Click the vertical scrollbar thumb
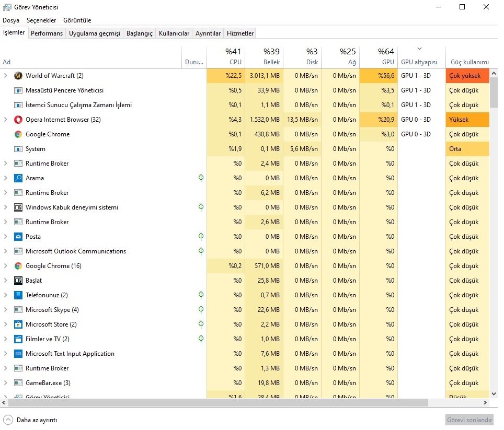This screenshot has height=430, width=504. (494, 92)
